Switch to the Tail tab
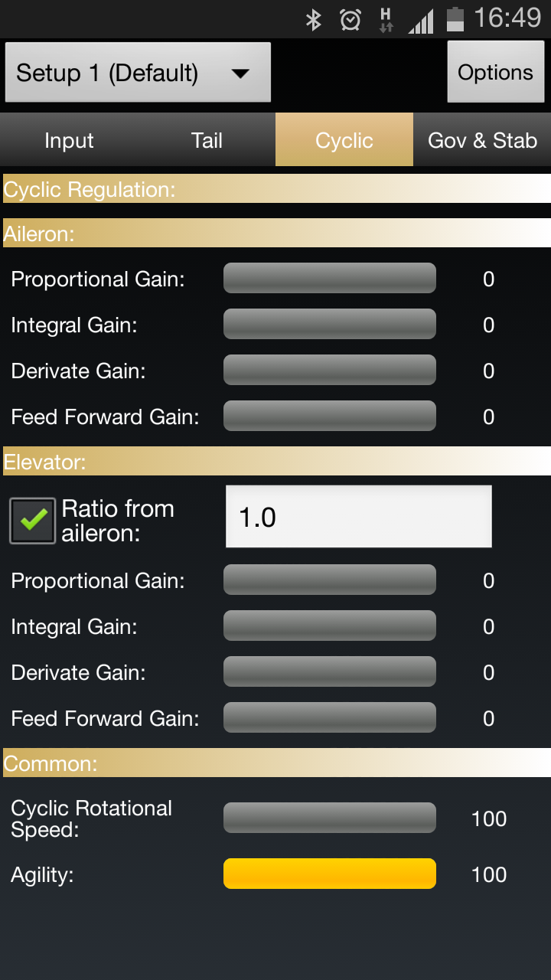The height and width of the screenshot is (980, 551). tap(207, 140)
